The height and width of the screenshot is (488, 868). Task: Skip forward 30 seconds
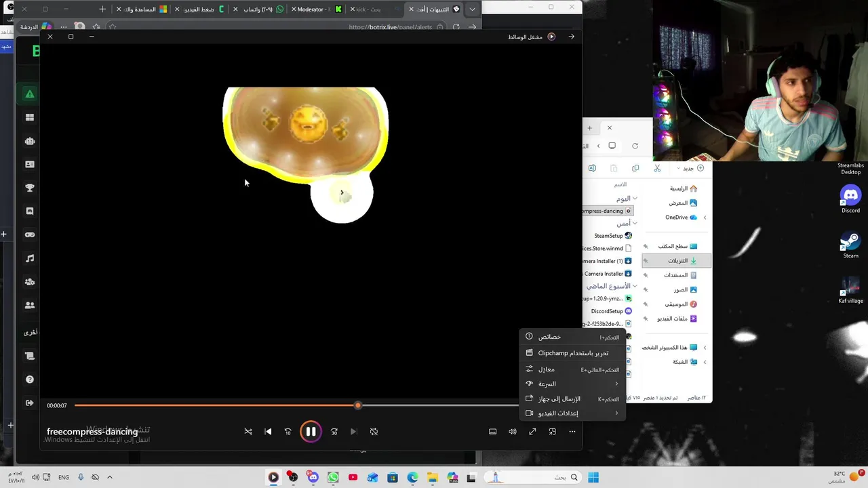click(x=334, y=431)
